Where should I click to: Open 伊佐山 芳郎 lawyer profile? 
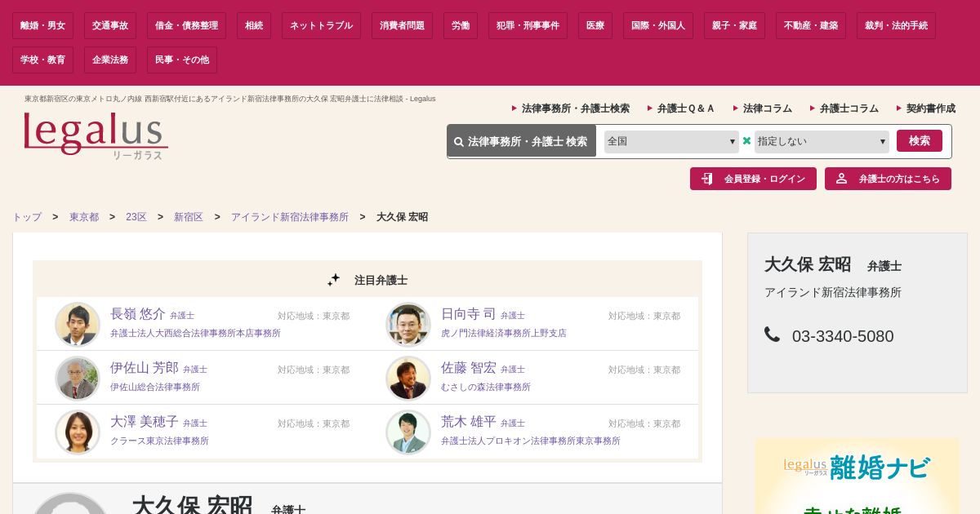coord(145,368)
